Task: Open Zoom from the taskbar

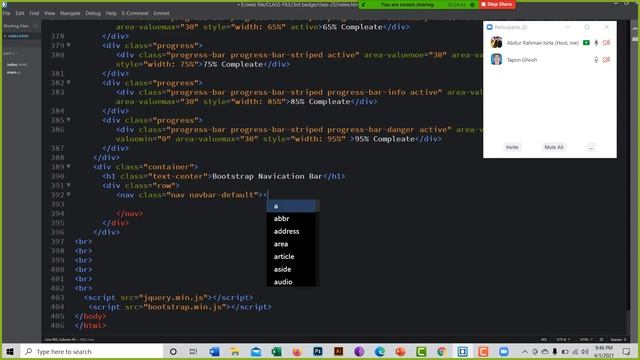Action: coord(504,351)
